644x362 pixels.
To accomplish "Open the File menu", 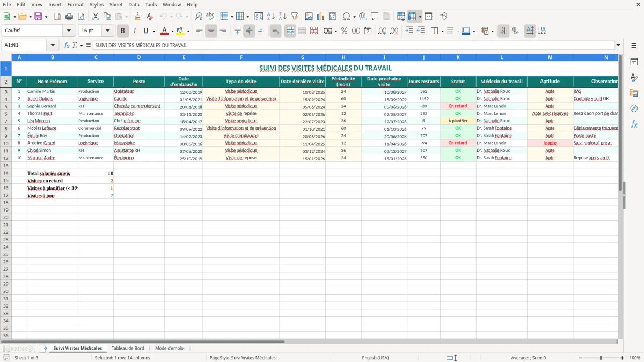I will (x=7, y=4).
